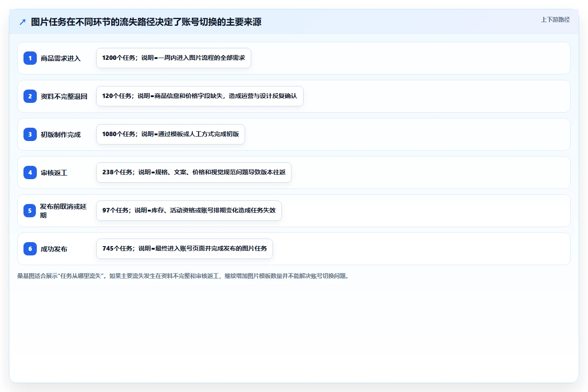Viewport: 588px width, 392px height.
Task: Click the 上下游路径 label in header
Action: pos(555,20)
